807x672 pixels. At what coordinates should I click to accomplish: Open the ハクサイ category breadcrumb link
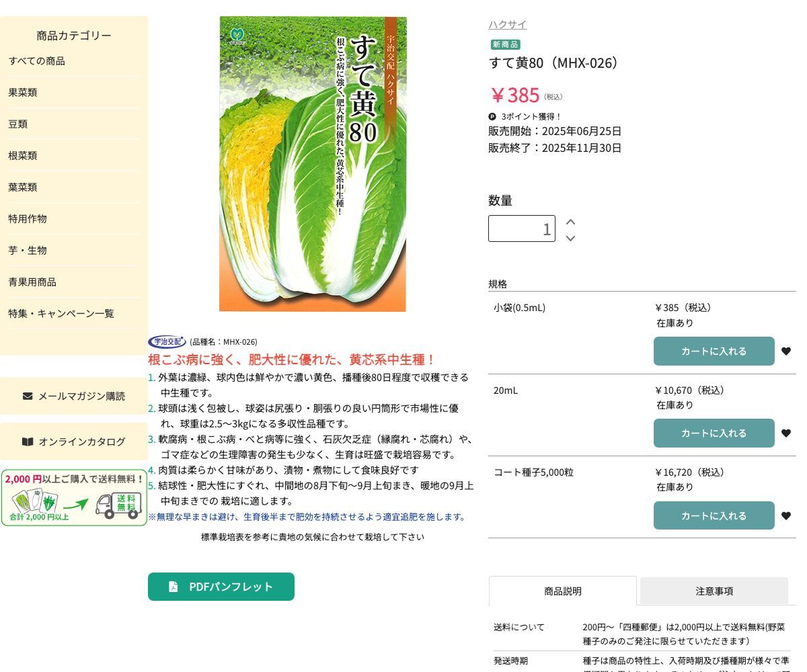507,25
